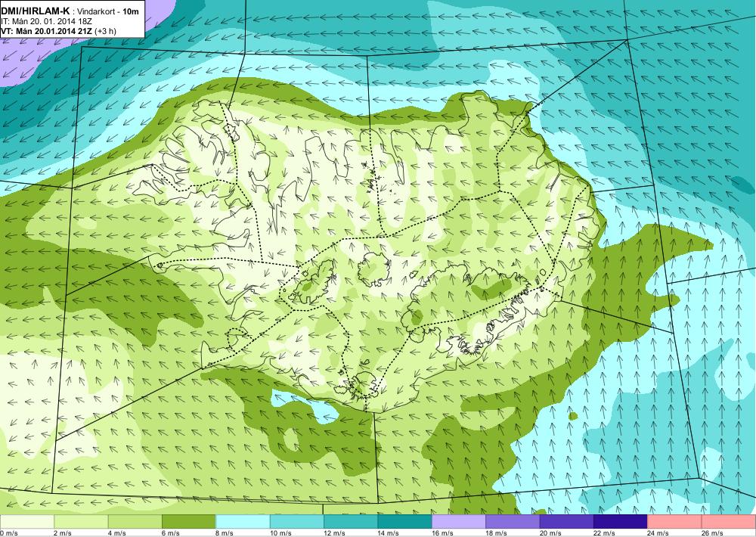The image size is (756, 537).
Task: Select the "16 m/s" legend label
Action: coord(442,533)
